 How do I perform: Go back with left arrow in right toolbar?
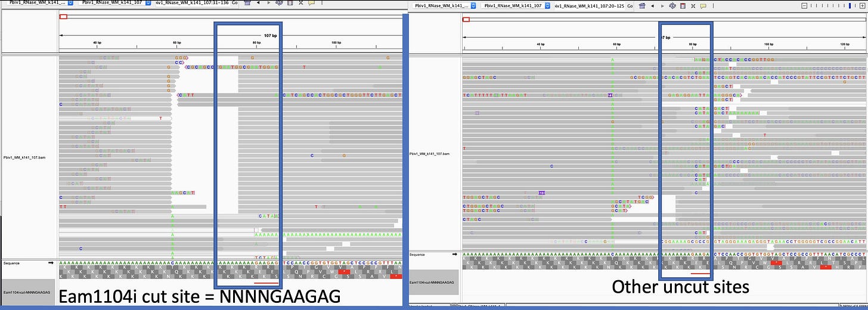tap(653, 5)
